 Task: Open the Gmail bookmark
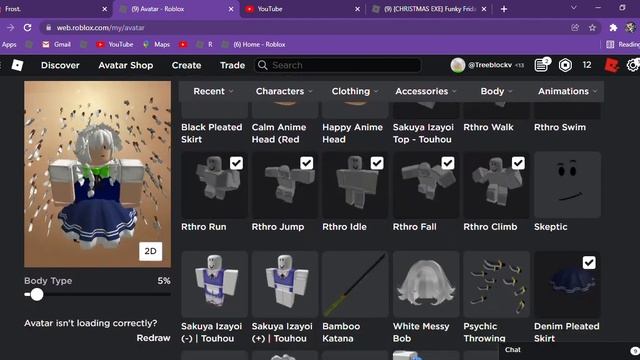(56, 44)
